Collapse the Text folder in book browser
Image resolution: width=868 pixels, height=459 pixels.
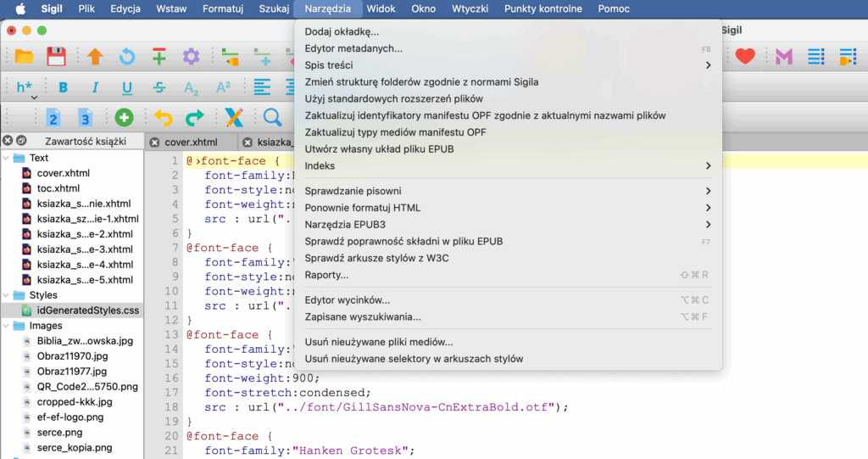pos(8,158)
